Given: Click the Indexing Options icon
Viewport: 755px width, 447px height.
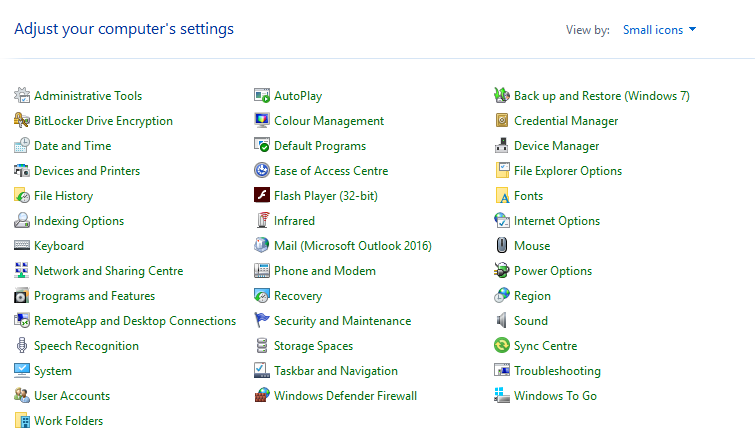Looking at the screenshot, I should (x=22, y=221).
